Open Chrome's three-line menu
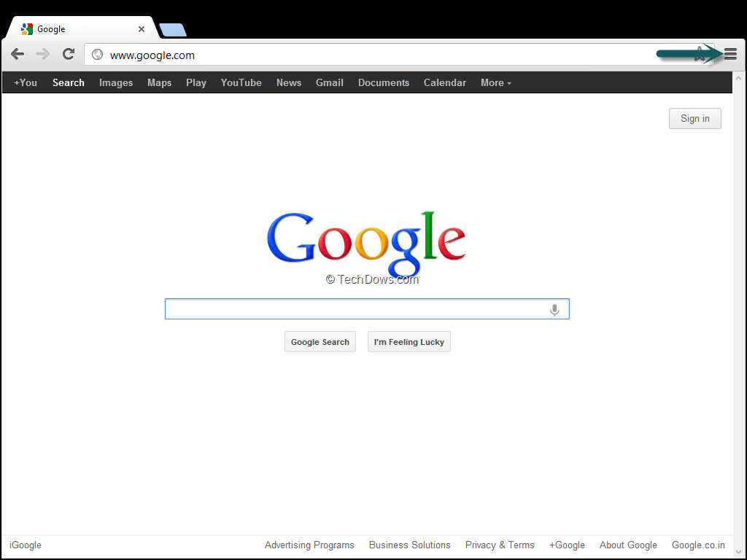The image size is (747, 560). click(730, 54)
